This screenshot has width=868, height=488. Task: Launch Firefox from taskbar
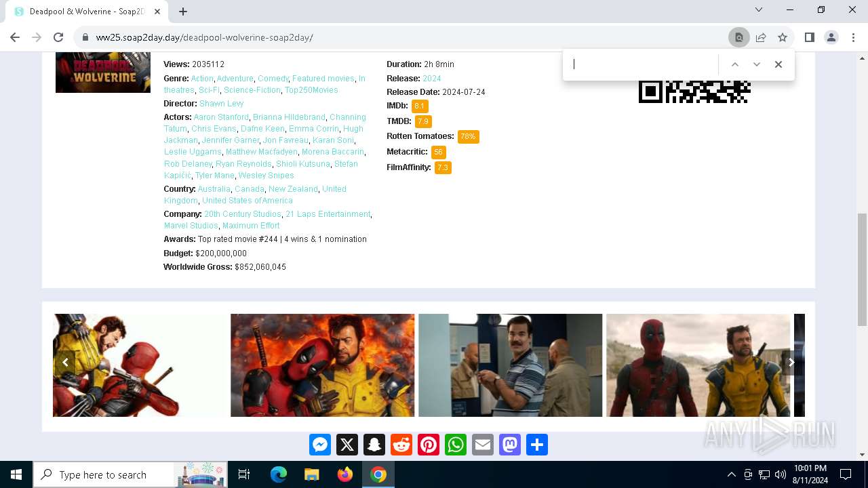point(345,475)
